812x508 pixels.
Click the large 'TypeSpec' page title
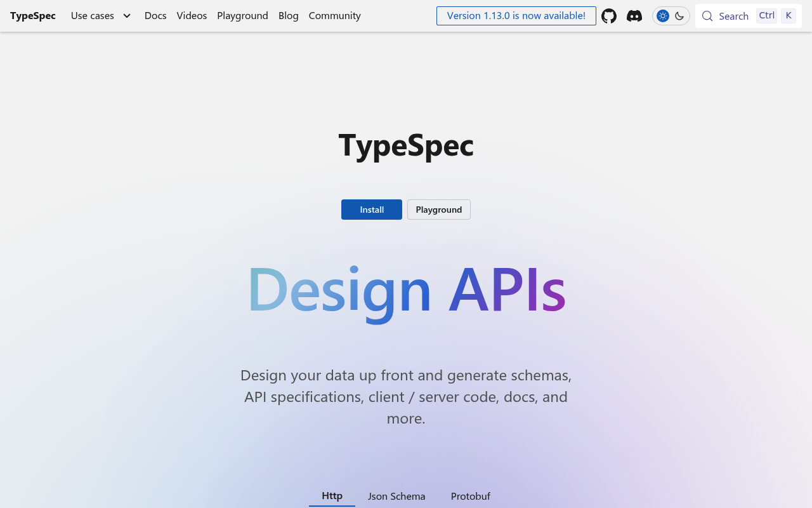coord(406,145)
